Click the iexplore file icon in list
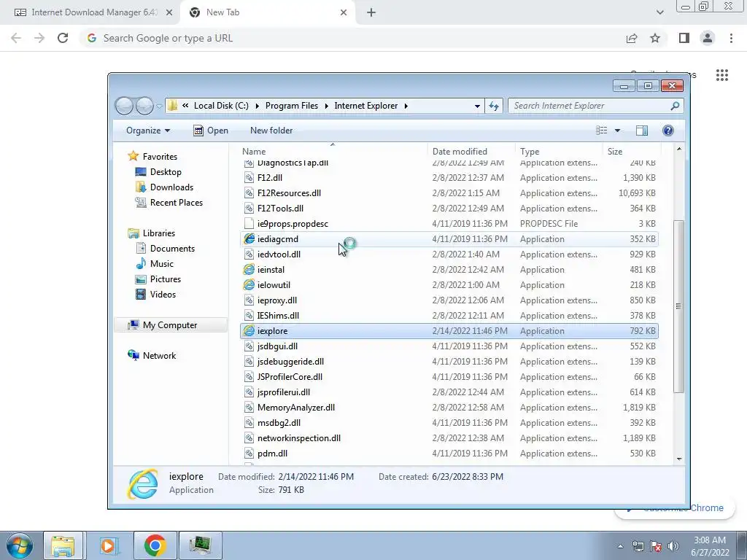The width and height of the screenshot is (747, 560). point(249,331)
